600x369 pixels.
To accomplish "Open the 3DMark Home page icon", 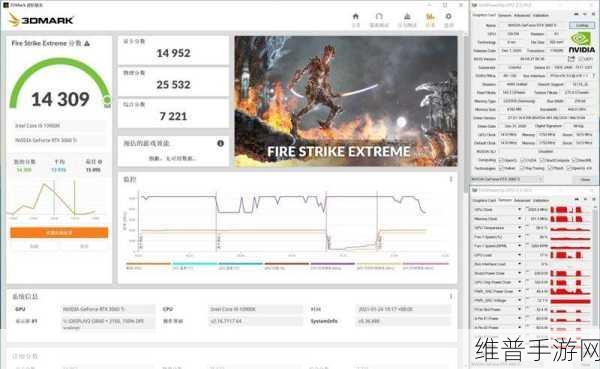I will pyautogui.click(x=355, y=16).
